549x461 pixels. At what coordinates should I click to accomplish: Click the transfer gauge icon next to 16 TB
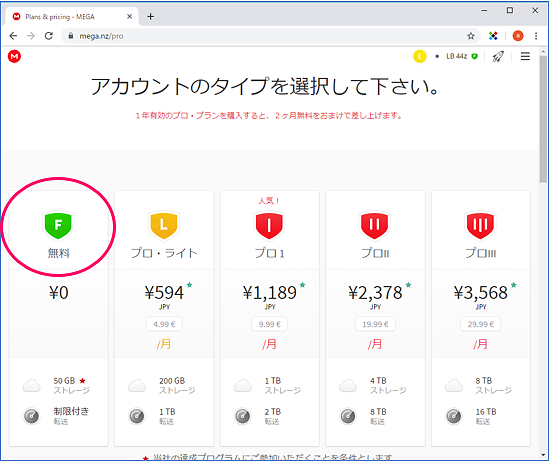[454, 416]
